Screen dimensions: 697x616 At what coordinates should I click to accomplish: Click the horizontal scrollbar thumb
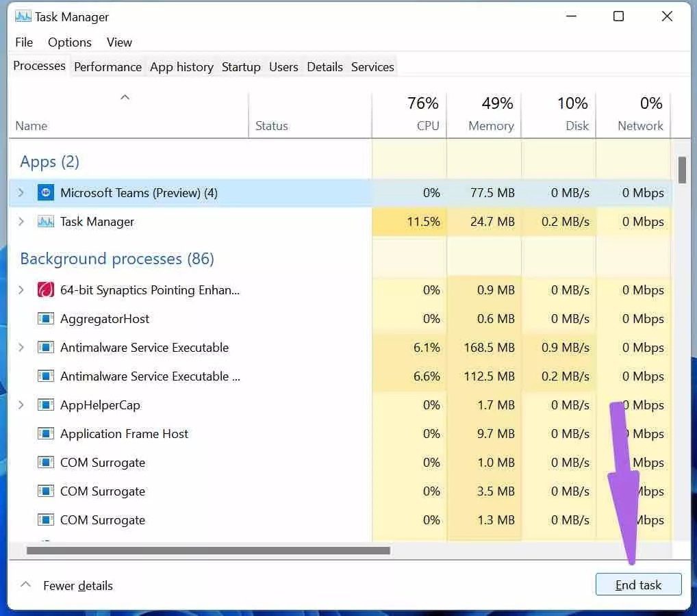tap(208, 551)
